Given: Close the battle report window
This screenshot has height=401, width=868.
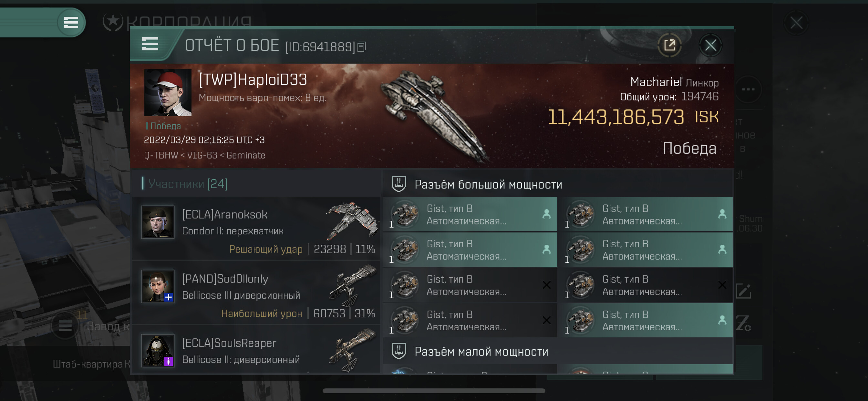Looking at the screenshot, I should (x=710, y=46).
